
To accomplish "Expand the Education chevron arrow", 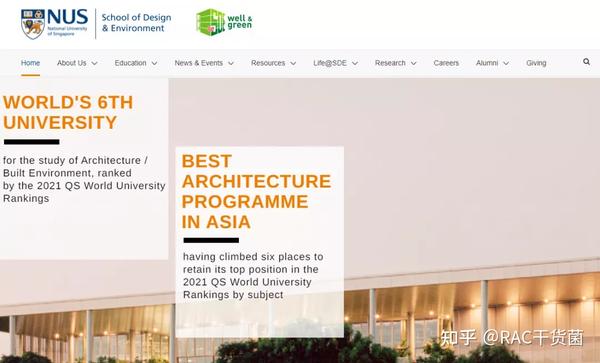I will 154,63.
